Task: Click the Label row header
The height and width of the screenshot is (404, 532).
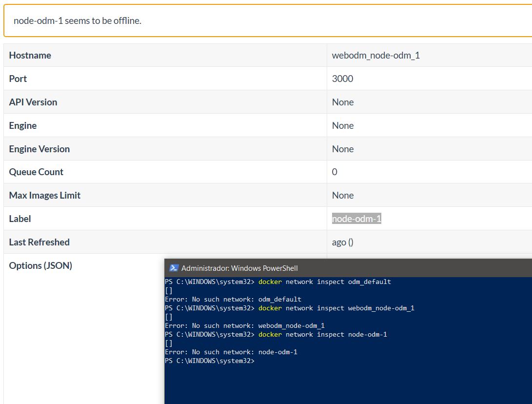Action: point(20,219)
